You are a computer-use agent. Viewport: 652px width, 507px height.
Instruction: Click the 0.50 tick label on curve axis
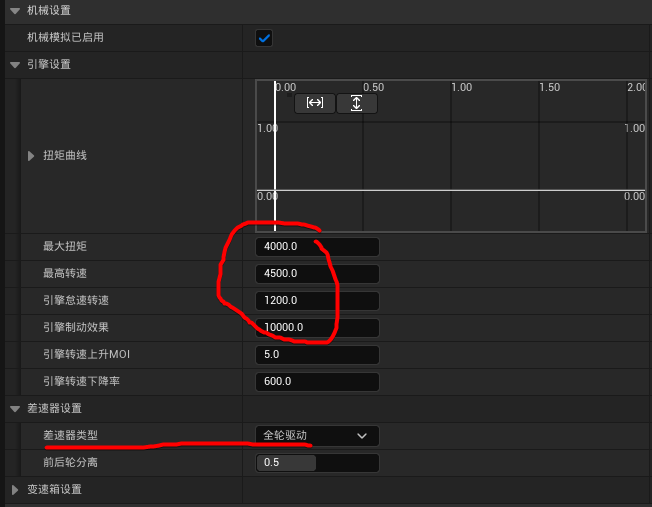coord(373,87)
